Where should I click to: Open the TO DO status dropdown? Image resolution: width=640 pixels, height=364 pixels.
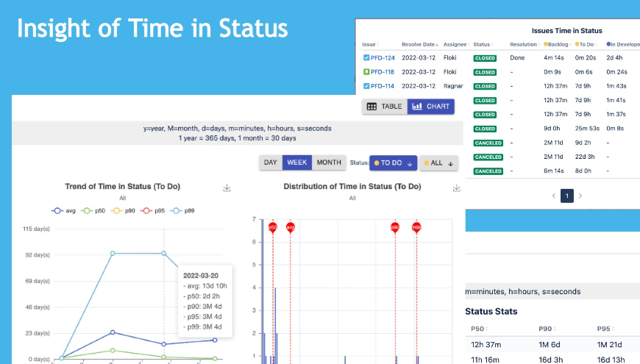pyautogui.click(x=393, y=163)
